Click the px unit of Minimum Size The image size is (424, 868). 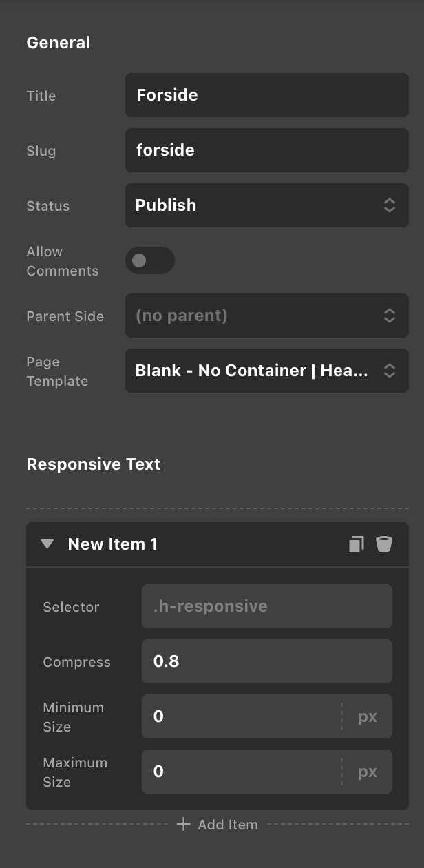[x=368, y=716]
